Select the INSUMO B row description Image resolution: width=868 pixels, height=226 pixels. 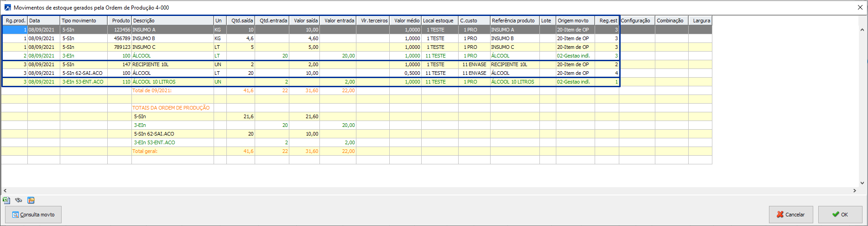(172, 38)
